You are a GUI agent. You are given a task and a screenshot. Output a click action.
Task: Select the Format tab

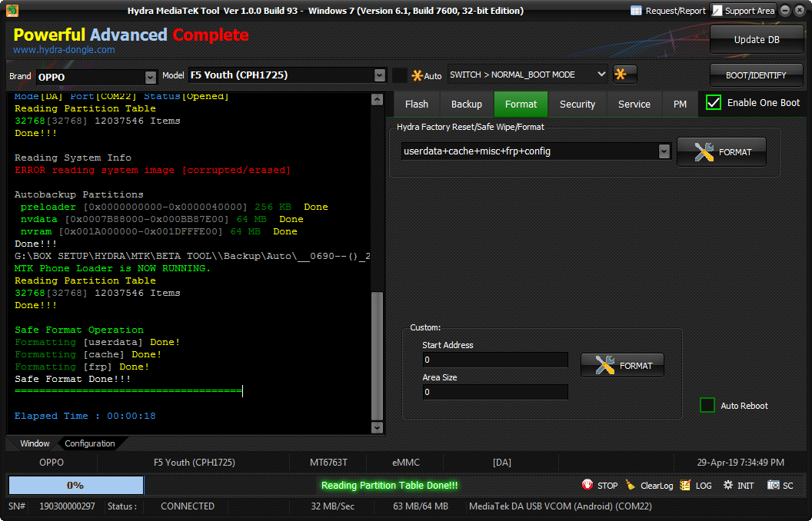(521, 104)
